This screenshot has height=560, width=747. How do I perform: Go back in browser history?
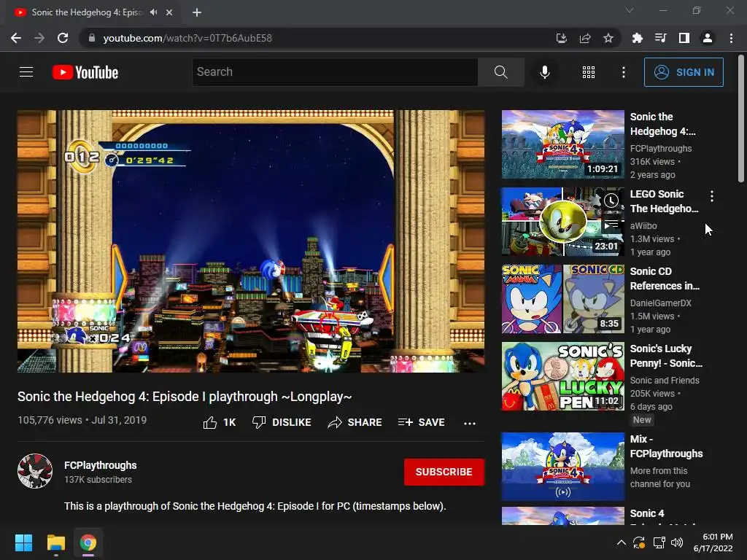16,38
